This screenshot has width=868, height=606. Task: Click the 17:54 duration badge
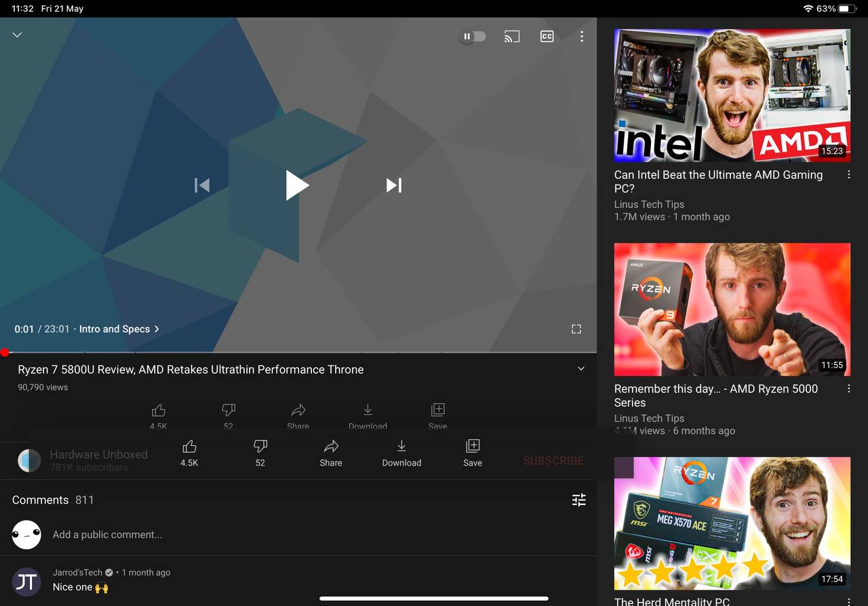[x=832, y=579]
